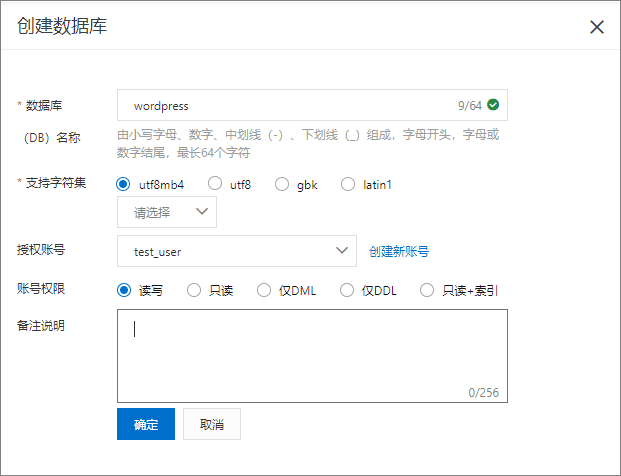Click the 创建新账号 link
Viewport: 621px width, 476px height.
pyautogui.click(x=399, y=251)
